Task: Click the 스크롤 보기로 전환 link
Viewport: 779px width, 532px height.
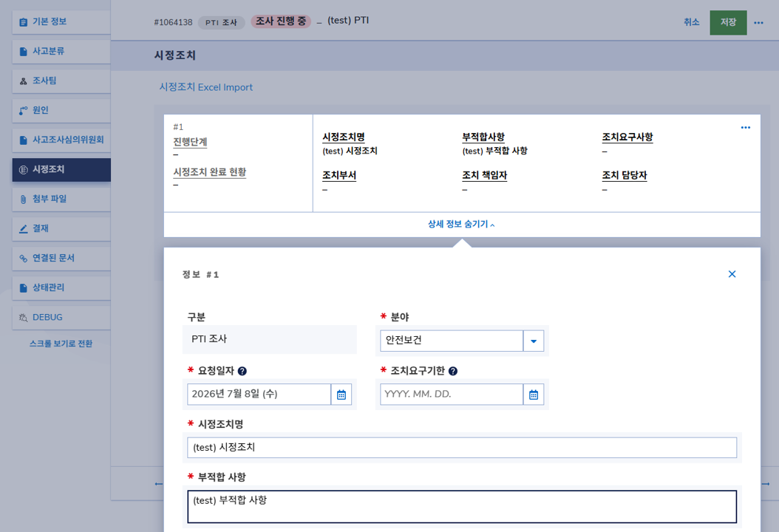Action: (x=61, y=344)
